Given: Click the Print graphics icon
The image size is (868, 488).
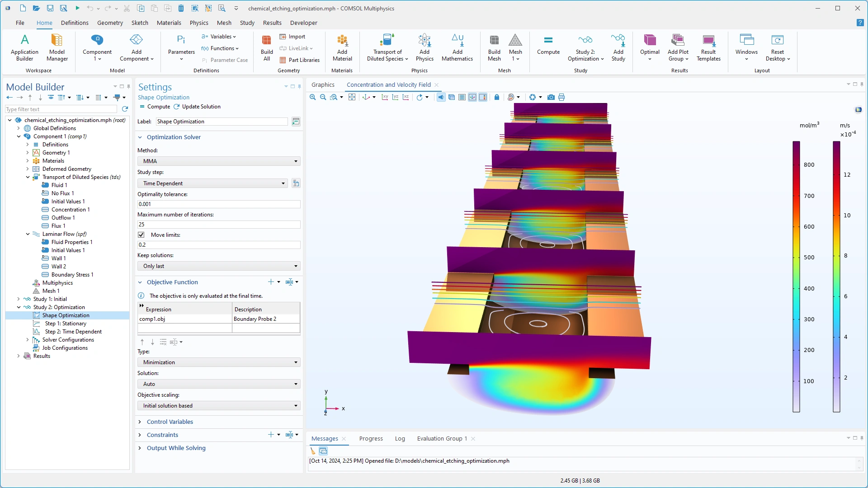Looking at the screenshot, I should (561, 97).
